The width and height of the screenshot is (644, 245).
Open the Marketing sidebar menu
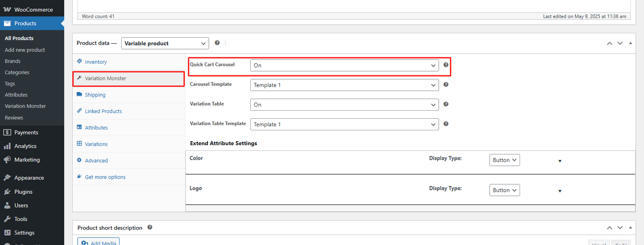coord(27,160)
